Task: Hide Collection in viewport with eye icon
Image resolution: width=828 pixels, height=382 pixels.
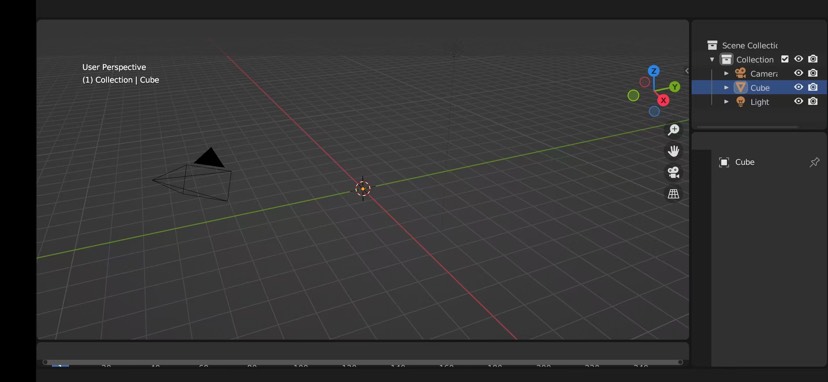Action: (798, 59)
